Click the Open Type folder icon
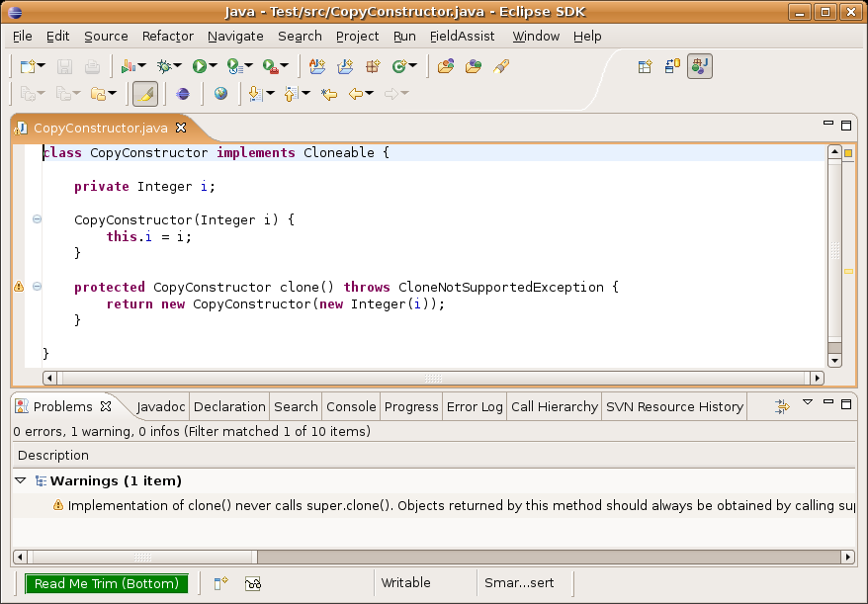Viewport: 868px width, 604px height. pos(446,67)
